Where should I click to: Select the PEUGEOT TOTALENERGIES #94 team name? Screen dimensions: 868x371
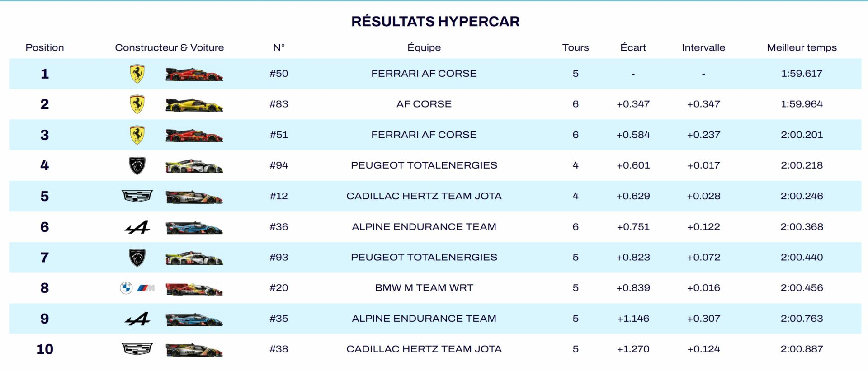coord(424,165)
